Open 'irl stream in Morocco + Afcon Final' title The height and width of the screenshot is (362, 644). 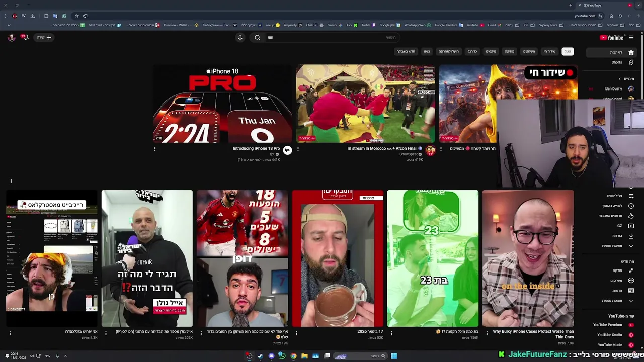pos(385,148)
